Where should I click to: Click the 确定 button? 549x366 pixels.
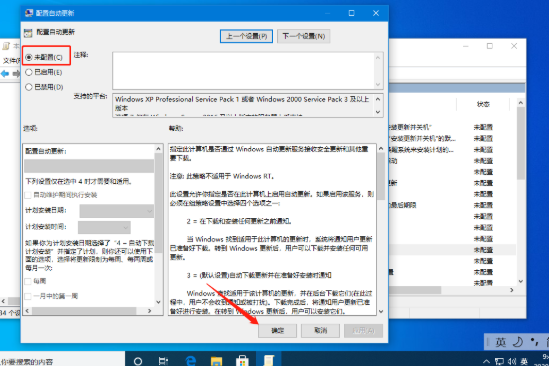[278, 330]
